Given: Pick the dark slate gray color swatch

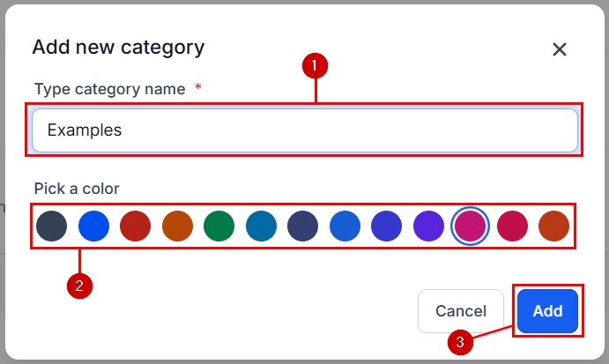Looking at the screenshot, I should click(x=52, y=227).
